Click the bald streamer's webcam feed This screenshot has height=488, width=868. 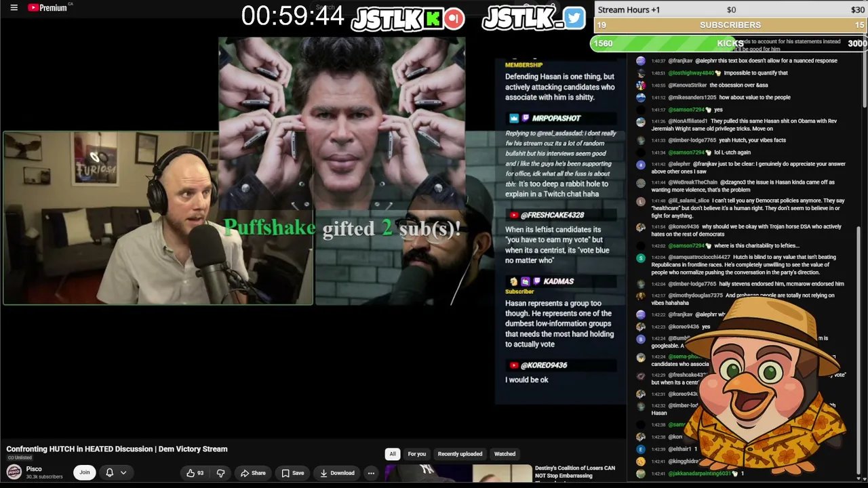point(159,218)
